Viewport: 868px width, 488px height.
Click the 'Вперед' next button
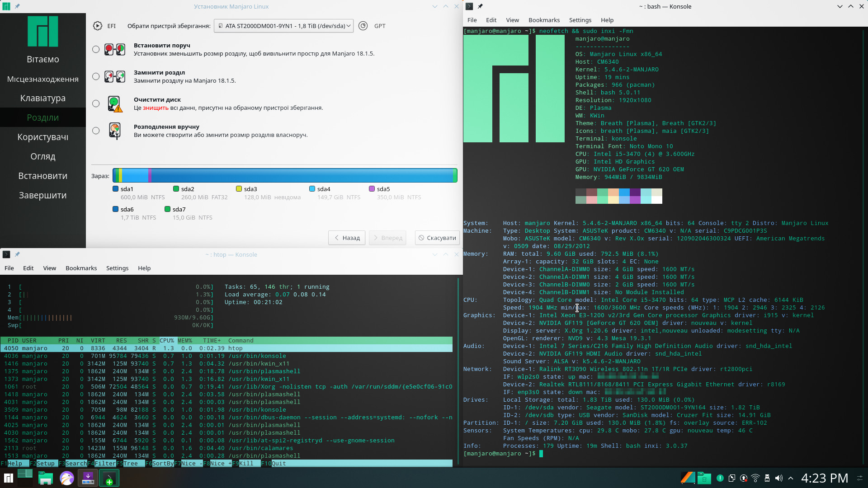click(387, 238)
